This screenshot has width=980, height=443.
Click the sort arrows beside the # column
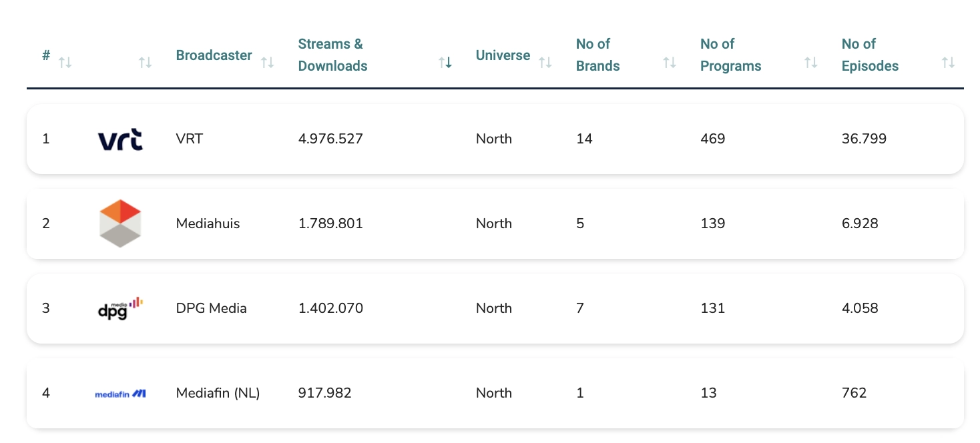pyautogui.click(x=65, y=63)
